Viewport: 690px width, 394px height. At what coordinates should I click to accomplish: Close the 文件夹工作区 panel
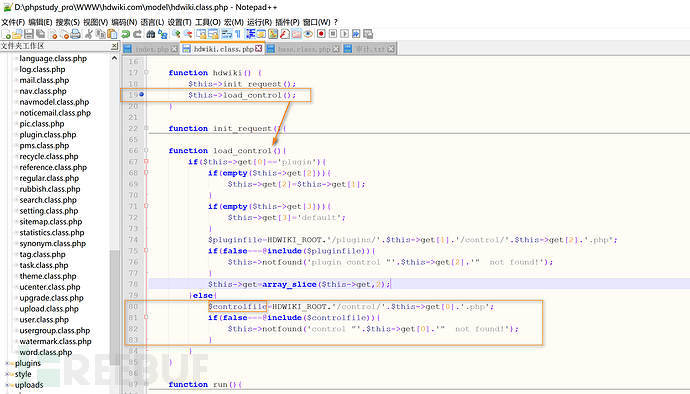tap(114, 46)
